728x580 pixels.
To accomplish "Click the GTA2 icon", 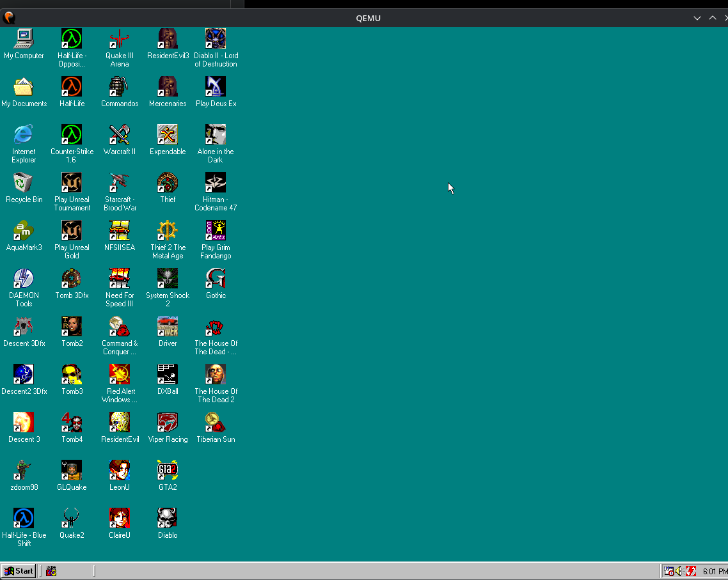I will 168,470.
